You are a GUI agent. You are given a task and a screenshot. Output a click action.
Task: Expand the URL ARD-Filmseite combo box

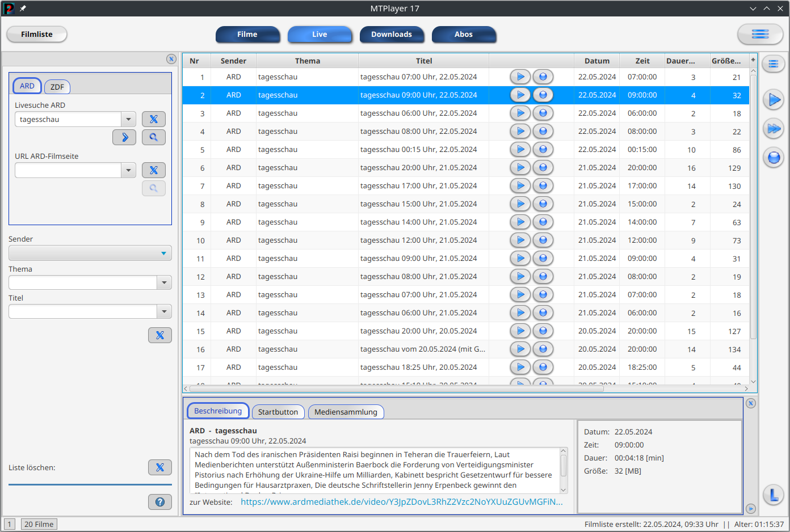(x=129, y=170)
